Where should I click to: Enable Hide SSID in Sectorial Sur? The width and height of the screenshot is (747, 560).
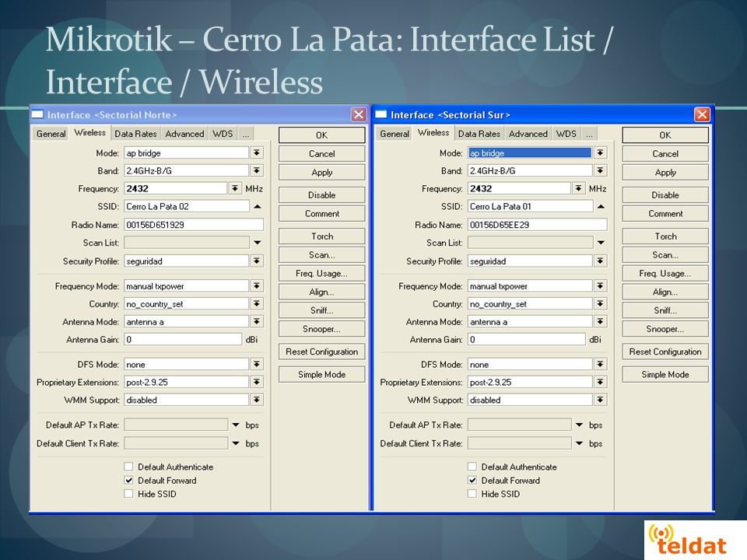[472, 494]
